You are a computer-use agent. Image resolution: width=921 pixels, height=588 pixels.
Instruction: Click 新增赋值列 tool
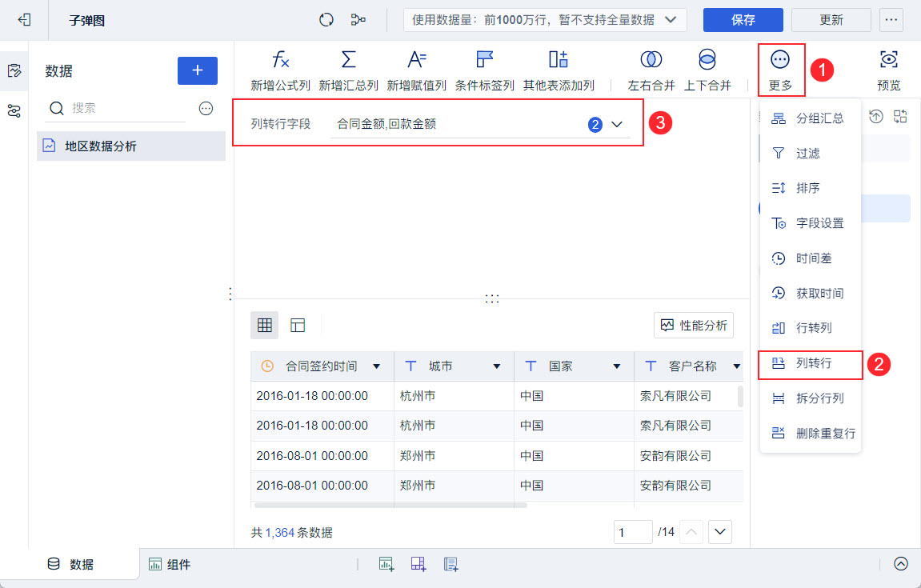point(416,70)
